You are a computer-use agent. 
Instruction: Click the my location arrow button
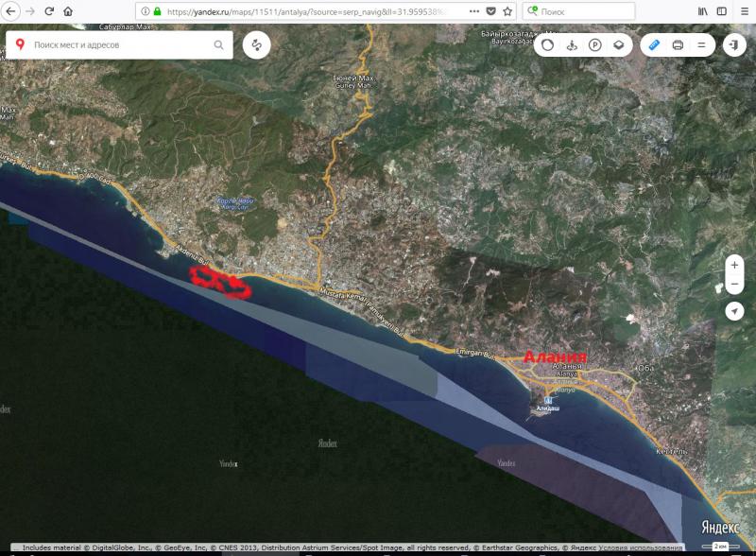tap(734, 311)
